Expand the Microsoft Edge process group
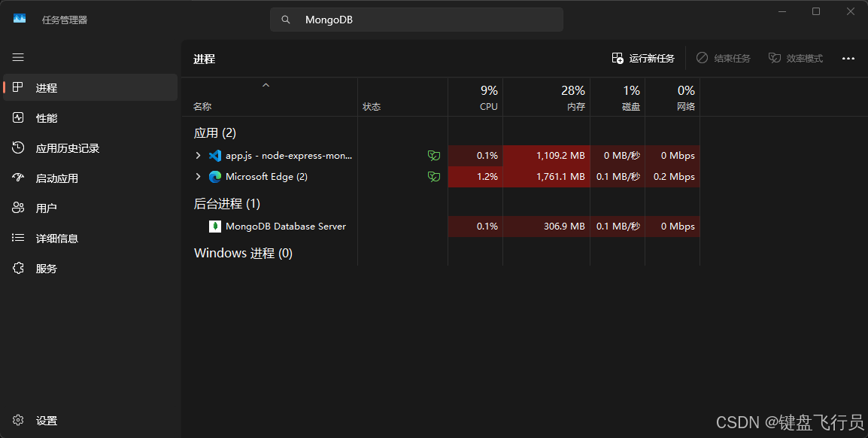The width and height of the screenshot is (868, 438). click(x=198, y=177)
